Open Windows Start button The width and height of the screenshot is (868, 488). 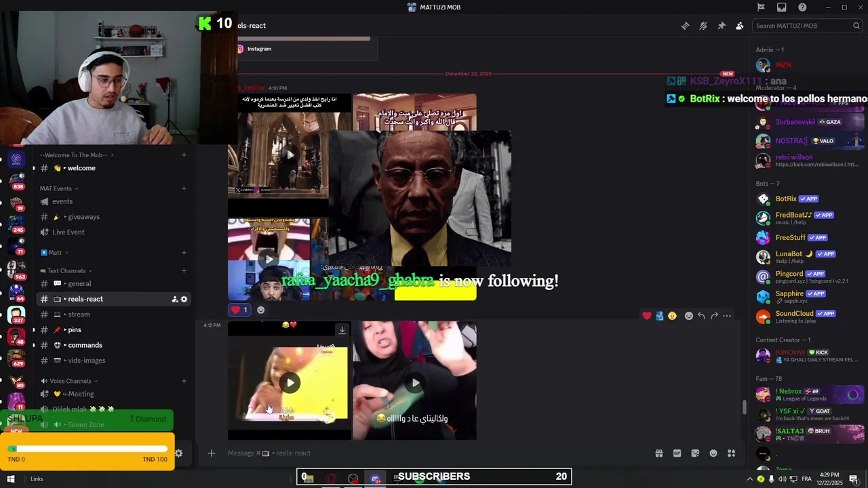point(10,479)
